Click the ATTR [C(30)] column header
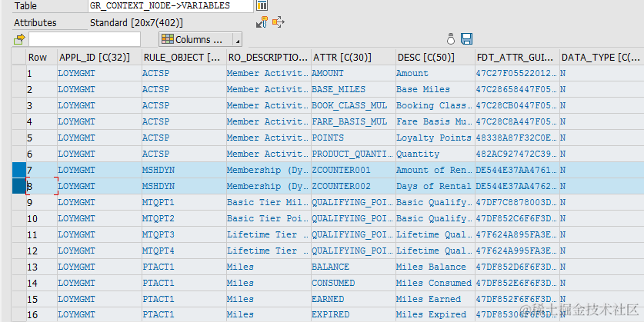This screenshot has height=322, width=644. click(353, 57)
